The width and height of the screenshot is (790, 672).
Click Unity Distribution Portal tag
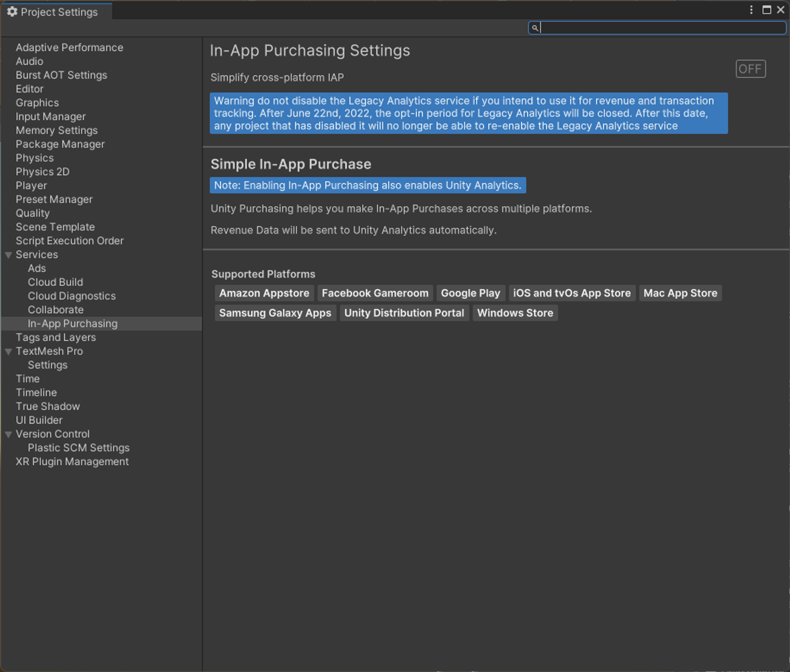[x=404, y=313]
